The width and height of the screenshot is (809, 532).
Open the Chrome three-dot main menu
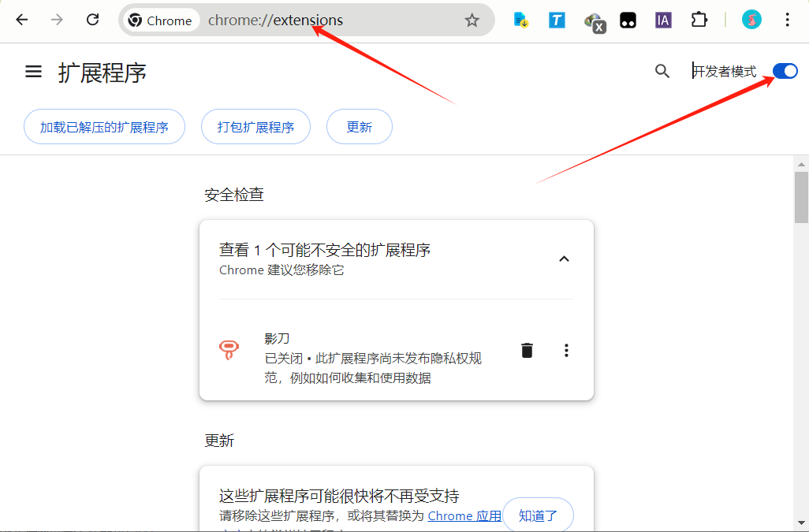pyautogui.click(x=787, y=20)
